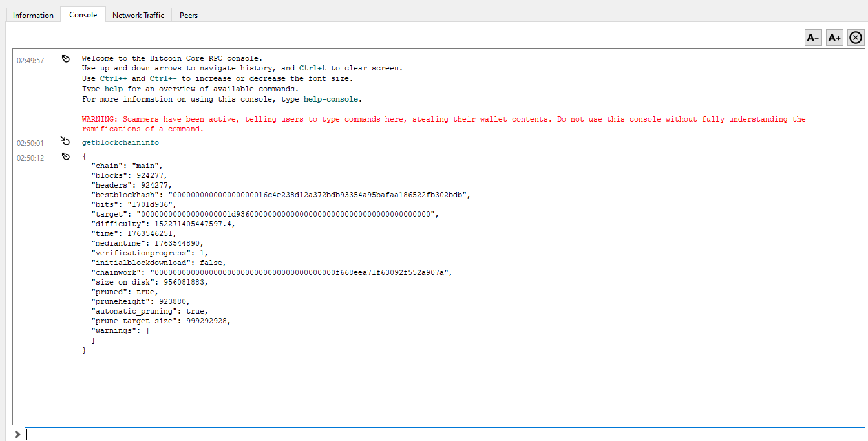Click 'Type help for an overview' line
868x441 pixels.
[191, 89]
